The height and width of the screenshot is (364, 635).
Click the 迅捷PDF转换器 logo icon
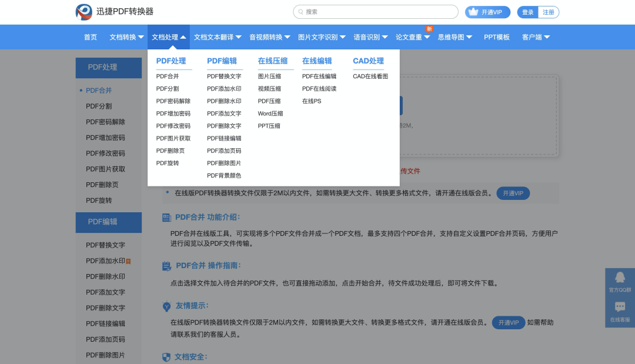click(84, 12)
